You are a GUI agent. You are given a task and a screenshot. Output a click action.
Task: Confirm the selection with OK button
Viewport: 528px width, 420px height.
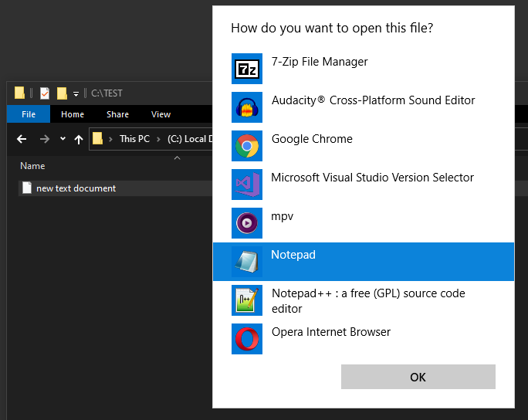(x=418, y=377)
